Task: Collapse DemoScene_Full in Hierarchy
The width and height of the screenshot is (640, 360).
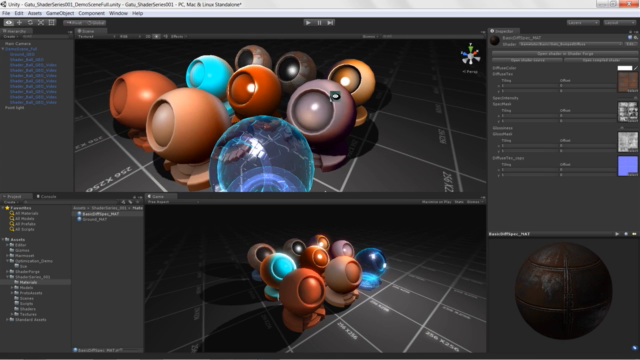Action: coord(3,49)
